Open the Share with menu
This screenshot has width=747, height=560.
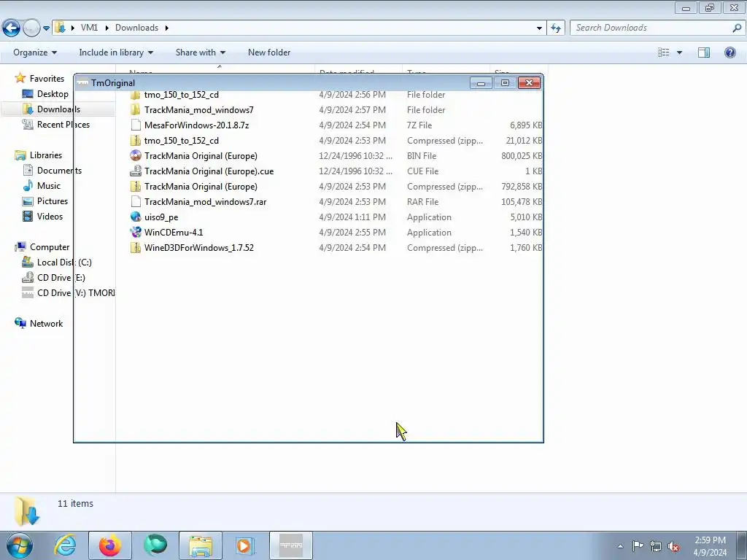[x=200, y=52]
